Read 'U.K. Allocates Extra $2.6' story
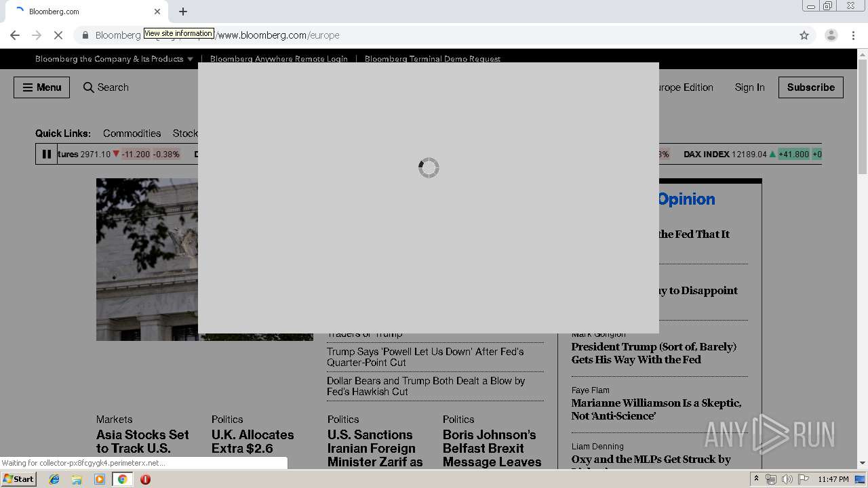Screen dimensions: 868x488 pyautogui.click(x=252, y=441)
